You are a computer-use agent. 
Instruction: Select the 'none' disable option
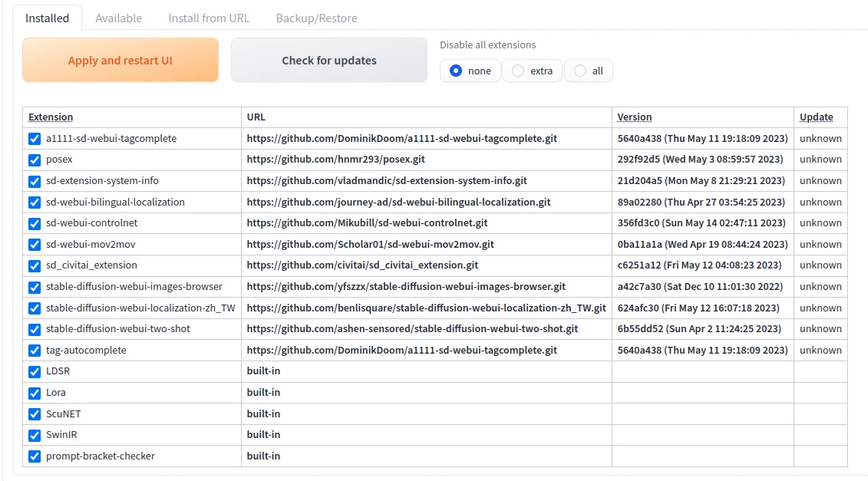pos(457,71)
